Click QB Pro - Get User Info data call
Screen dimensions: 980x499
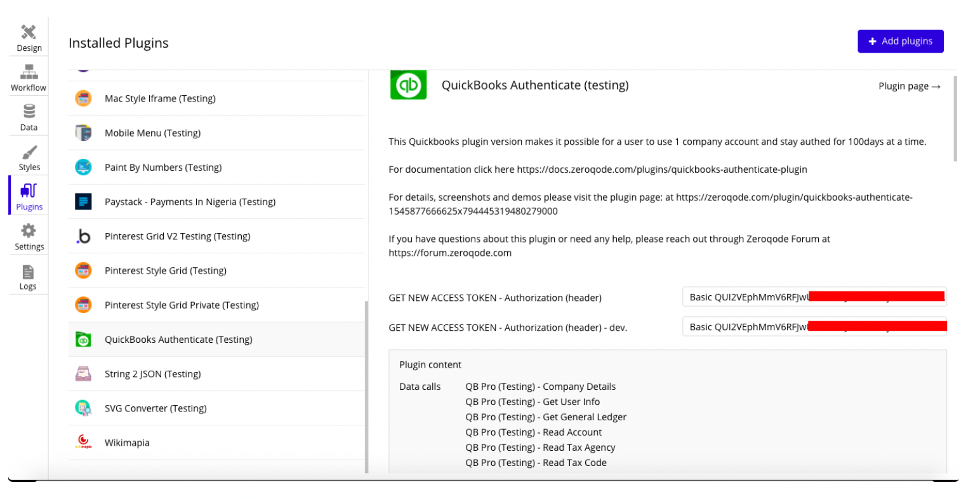[533, 402]
